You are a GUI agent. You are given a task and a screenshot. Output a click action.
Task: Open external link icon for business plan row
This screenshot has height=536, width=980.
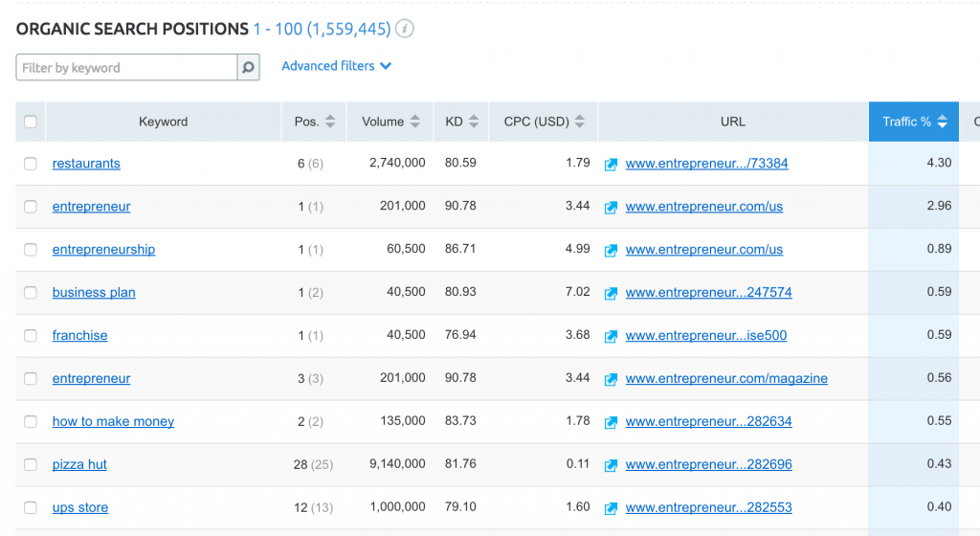tap(611, 293)
